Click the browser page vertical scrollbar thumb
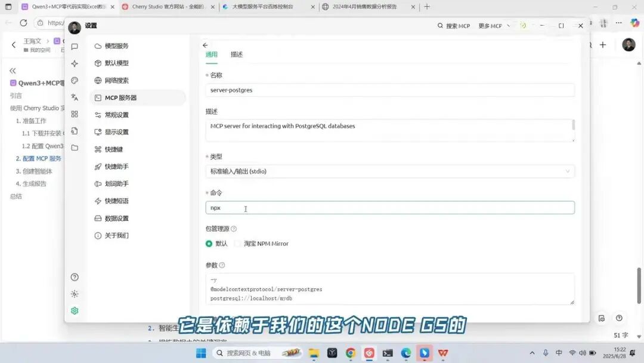 click(639, 286)
